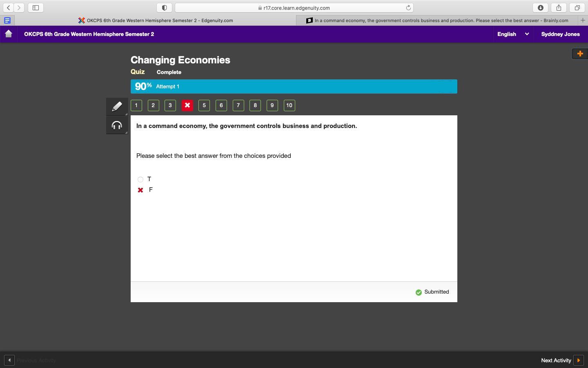Click the course title OKCPS 6th Grade
The image size is (588, 368).
(89, 34)
